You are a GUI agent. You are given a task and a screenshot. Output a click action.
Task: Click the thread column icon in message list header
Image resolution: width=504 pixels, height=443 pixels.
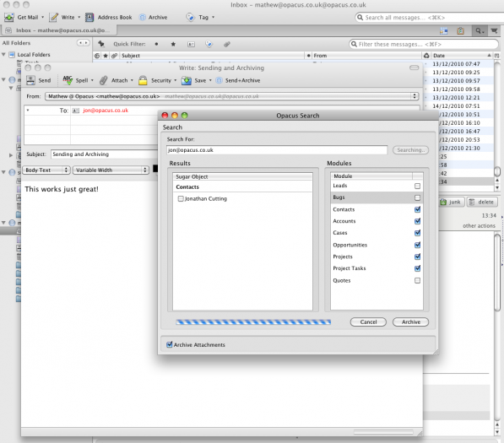97,56
